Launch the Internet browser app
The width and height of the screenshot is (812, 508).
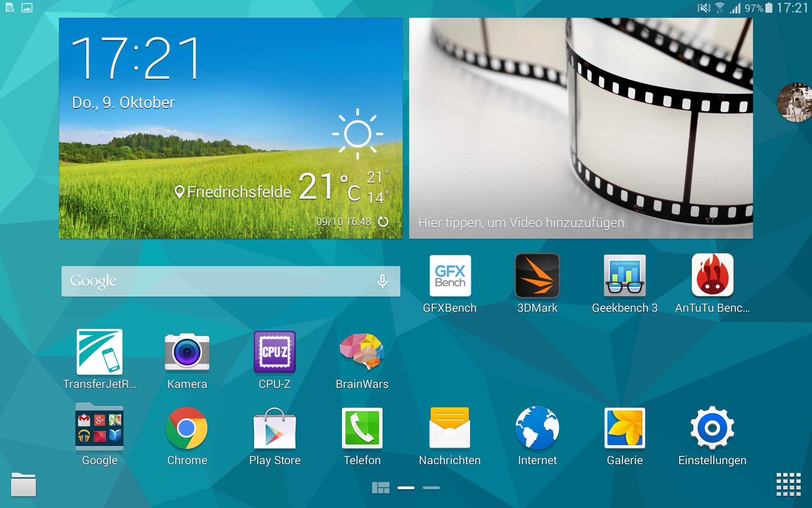click(537, 428)
